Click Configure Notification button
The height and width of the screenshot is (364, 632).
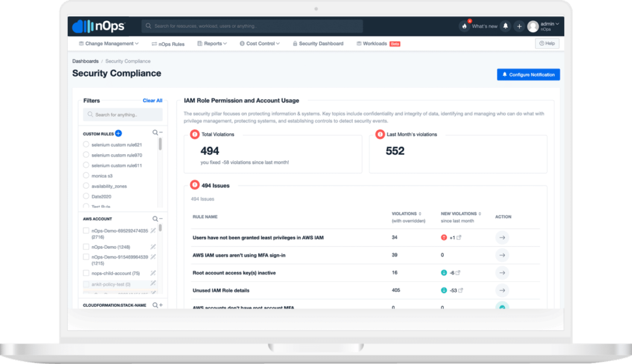(x=528, y=75)
